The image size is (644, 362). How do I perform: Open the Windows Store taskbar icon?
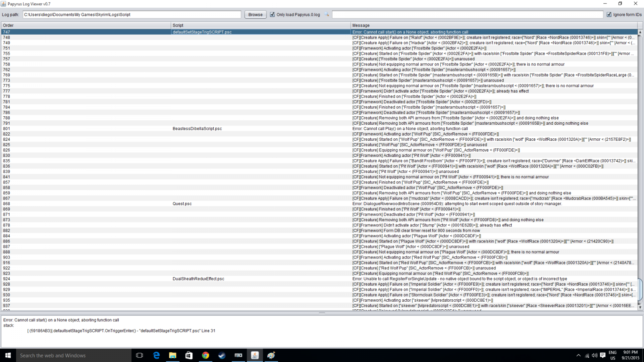(x=189, y=355)
